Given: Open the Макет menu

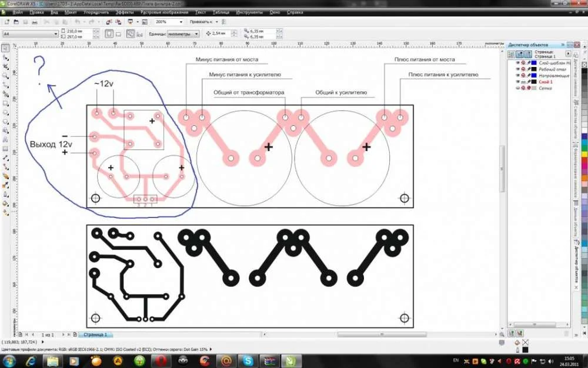Looking at the screenshot, I should tap(71, 12).
